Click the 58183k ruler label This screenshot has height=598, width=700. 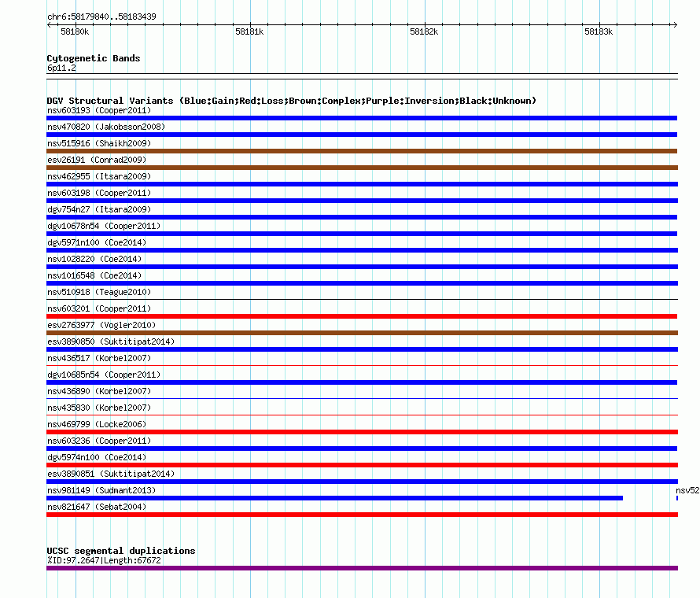[x=599, y=31]
